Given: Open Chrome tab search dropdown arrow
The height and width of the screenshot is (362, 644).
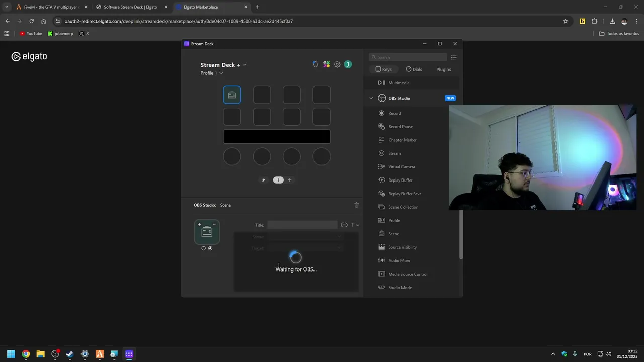Looking at the screenshot, I should [x=7, y=7].
